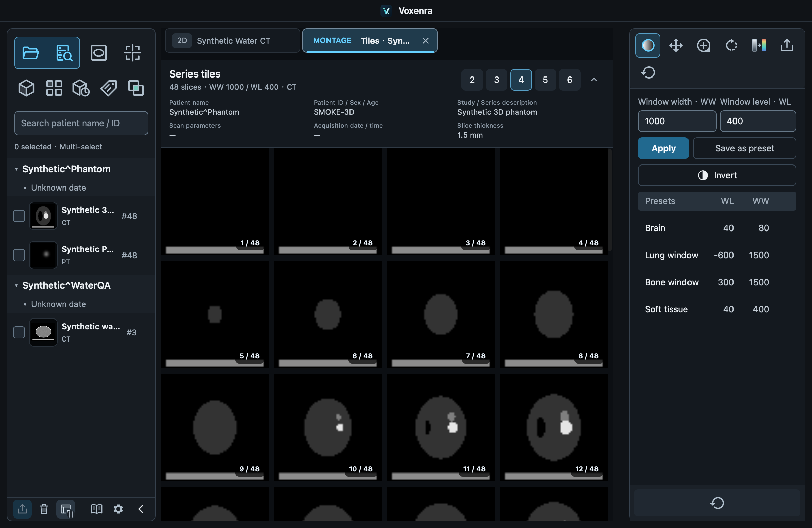812x528 pixels.
Task: Check the Synthetic P... PT series checkbox
Action: click(19, 255)
